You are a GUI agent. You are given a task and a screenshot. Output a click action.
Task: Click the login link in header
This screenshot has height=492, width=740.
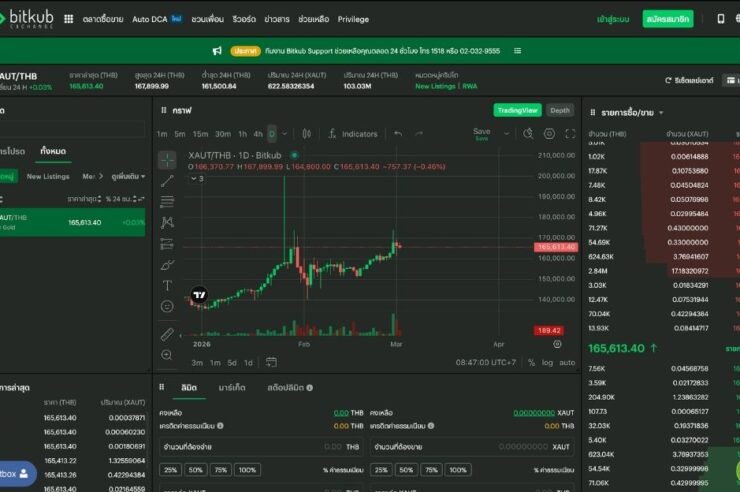click(x=613, y=19)
